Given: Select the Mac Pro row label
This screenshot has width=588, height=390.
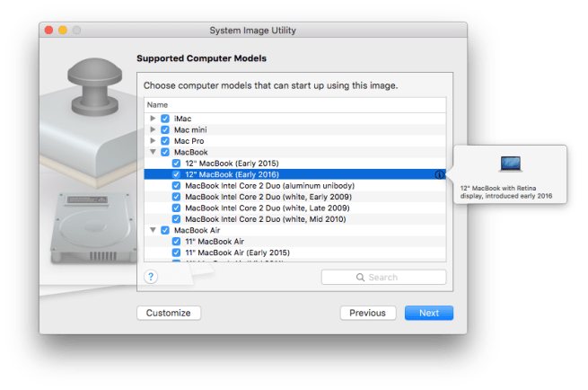Looking at the screenshot, I should (189, 141).
